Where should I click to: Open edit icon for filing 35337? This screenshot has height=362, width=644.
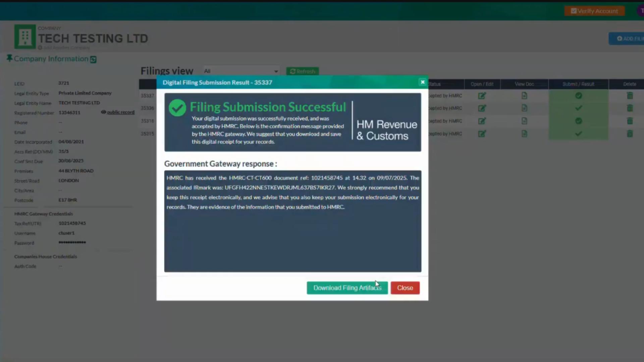click(482, 96)
